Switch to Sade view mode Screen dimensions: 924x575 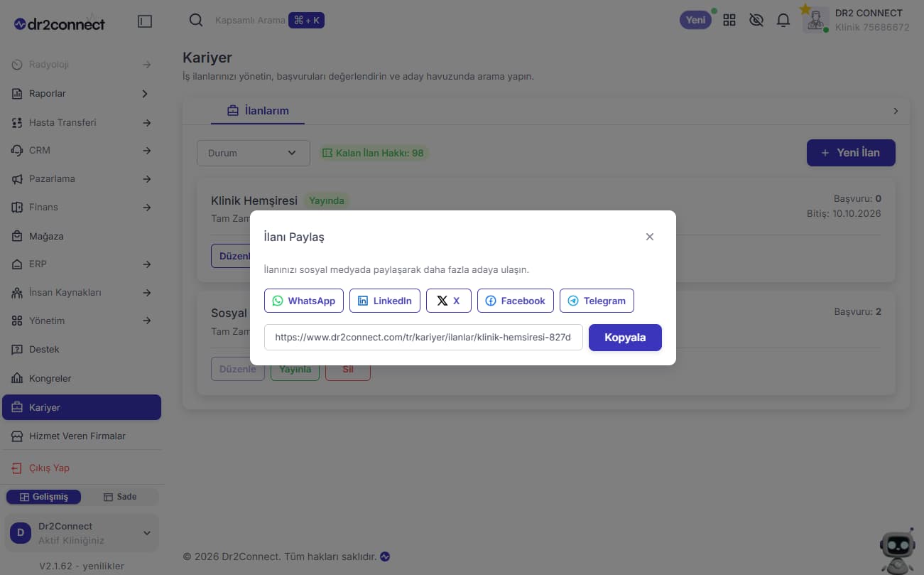(x=120, y=497)
